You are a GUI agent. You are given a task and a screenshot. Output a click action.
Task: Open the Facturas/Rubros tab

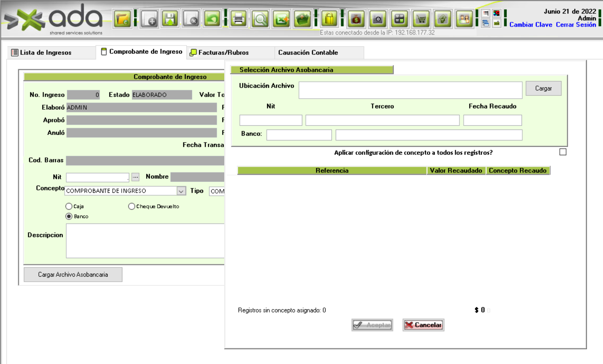tap(223, 53)
